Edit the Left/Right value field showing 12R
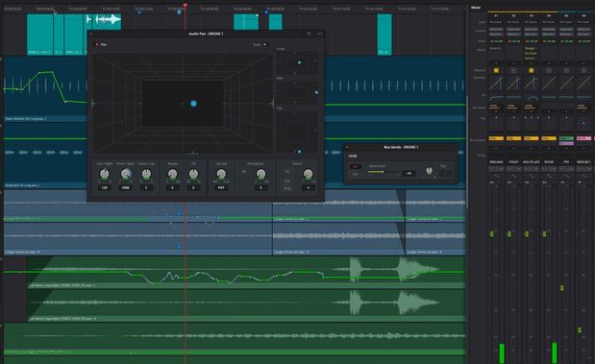 coord(105,187)
